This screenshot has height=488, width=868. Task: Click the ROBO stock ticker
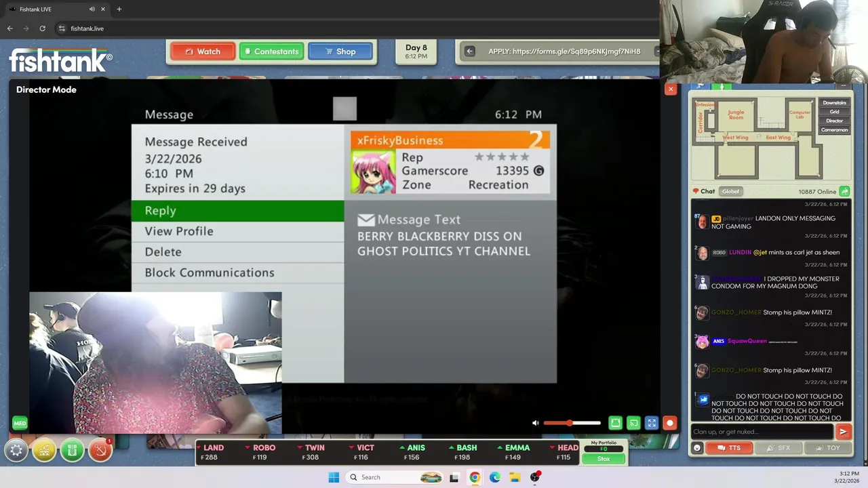[260, 452]
